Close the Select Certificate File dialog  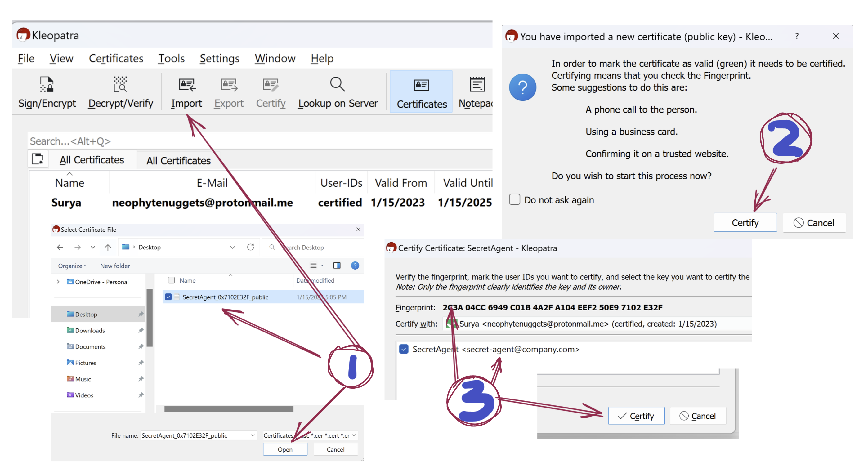(358, 229)
